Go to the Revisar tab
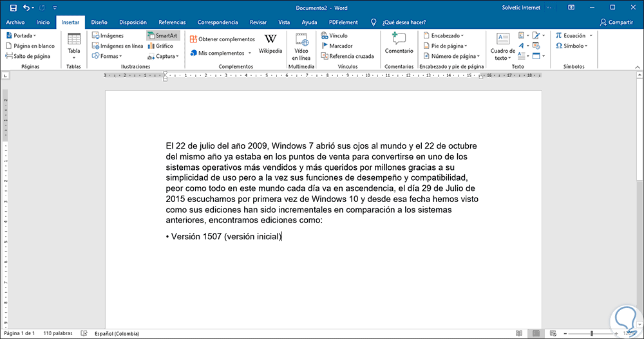The image size is (644, 339). (258, 22)
